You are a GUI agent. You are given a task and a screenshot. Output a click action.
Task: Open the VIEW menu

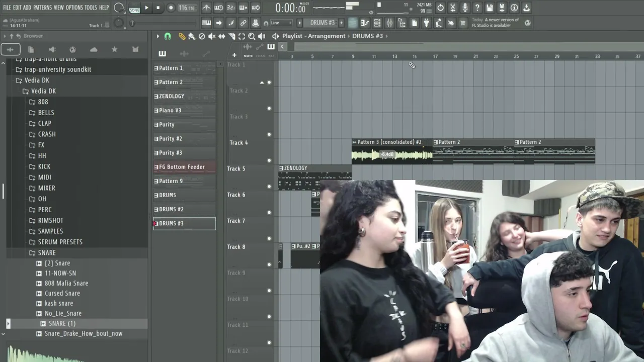(x=59, y=8)
